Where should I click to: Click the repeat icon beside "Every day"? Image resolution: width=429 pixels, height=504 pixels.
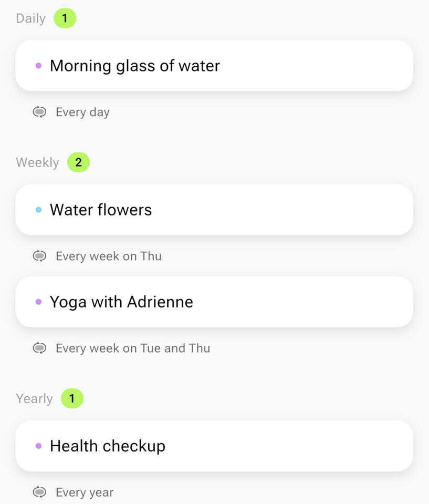39,112
